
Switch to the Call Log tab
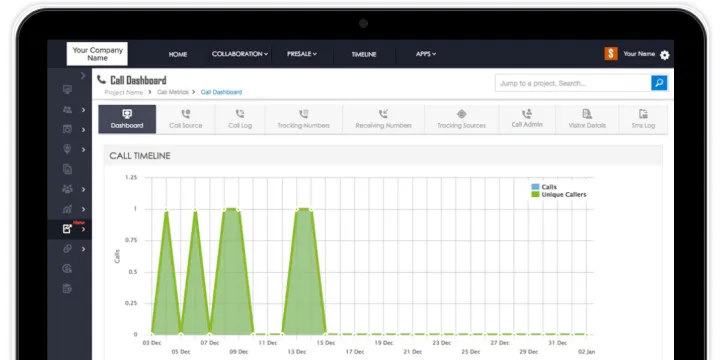240,119
